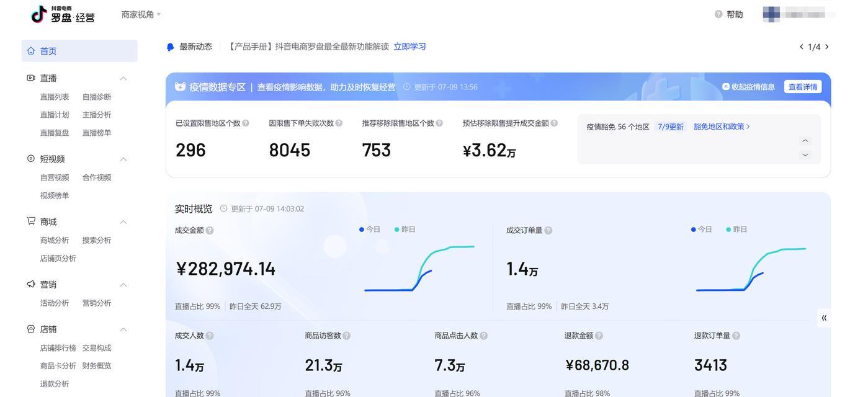The image size is (868, 397).
Task: Open 商品卡分析 in sidebar
Action: click(x=58, y=366)
